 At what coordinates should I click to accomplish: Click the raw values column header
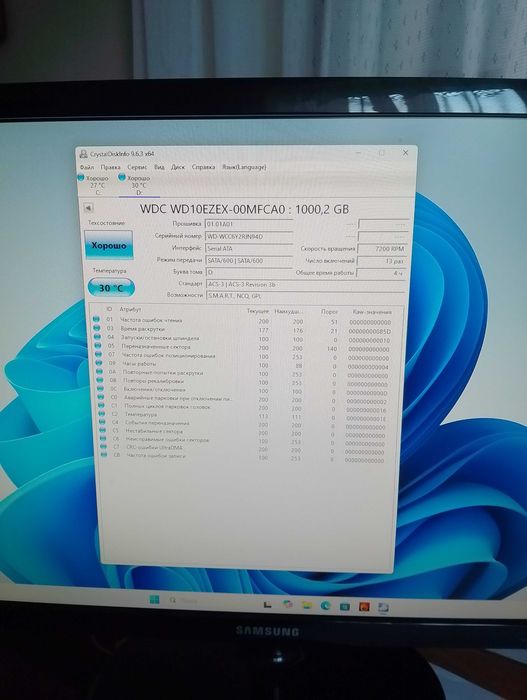tap(372, 312)
